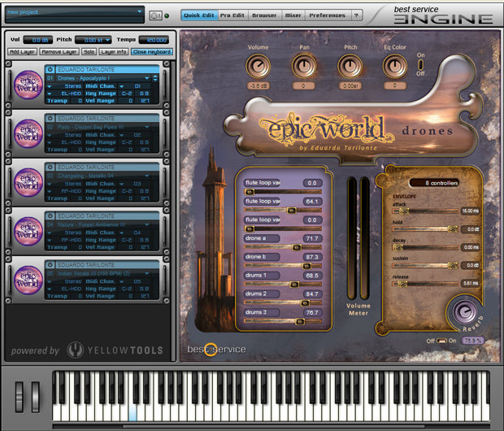
Task: Open the 8 controllers dropdown
Action: tap(433, 183)
